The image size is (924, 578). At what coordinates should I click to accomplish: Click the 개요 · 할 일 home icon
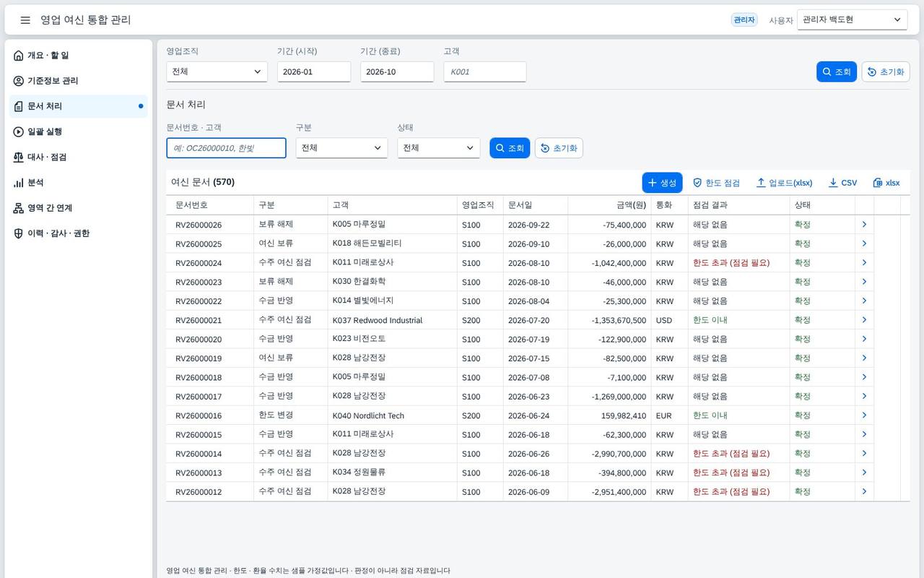19,56
